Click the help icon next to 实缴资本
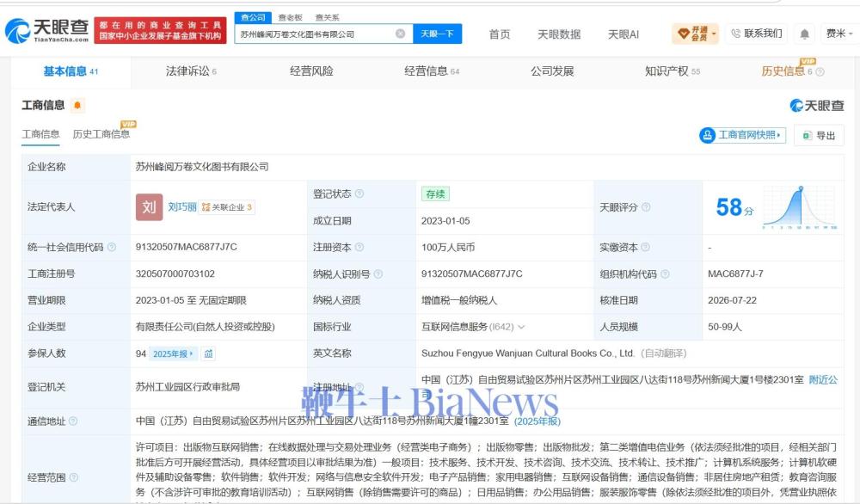The height and width of the screenshot is (504, 860). pos(646,248)
